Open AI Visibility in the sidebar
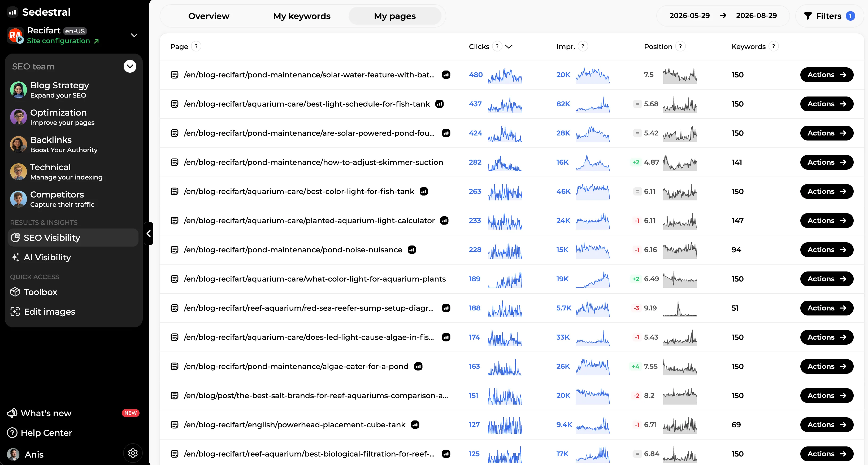 coord(73,257)
